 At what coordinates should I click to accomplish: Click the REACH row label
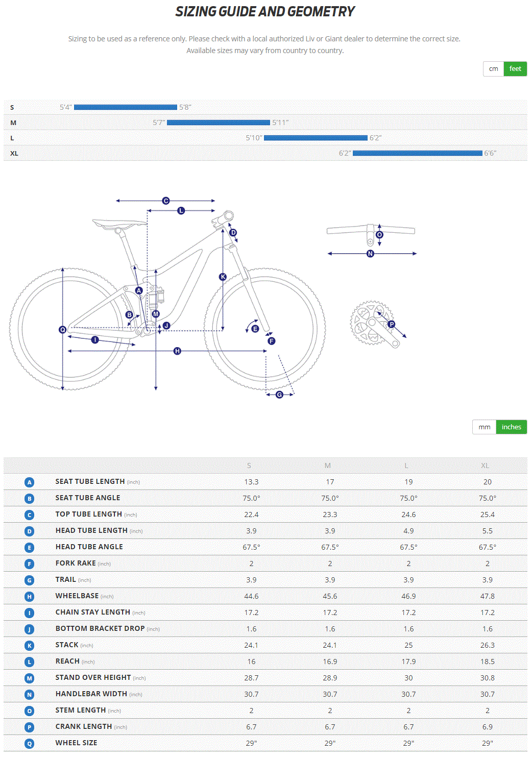point(67,662)
